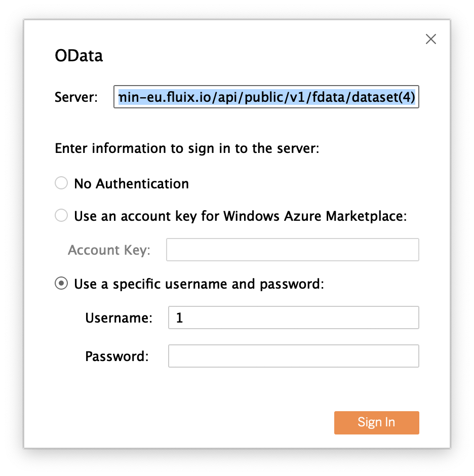The height and width of the screenshot is (476, 474).
Task: Click the "Server:" field label
Action: pyautogui.click(x=76, y=97)
